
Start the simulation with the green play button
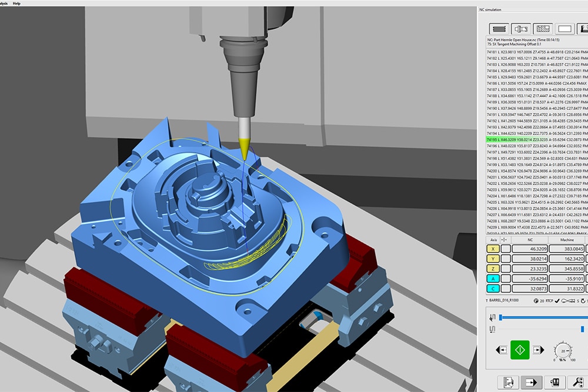point(520,350)
